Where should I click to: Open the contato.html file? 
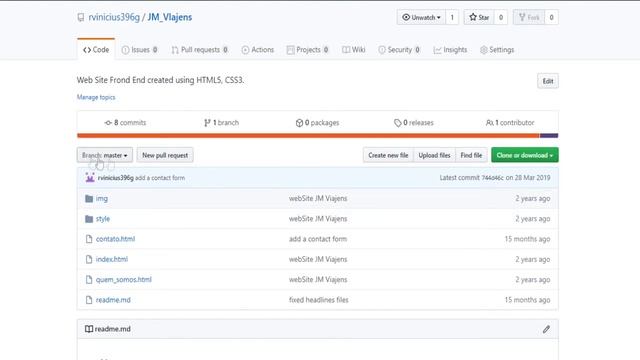point(115,239)
